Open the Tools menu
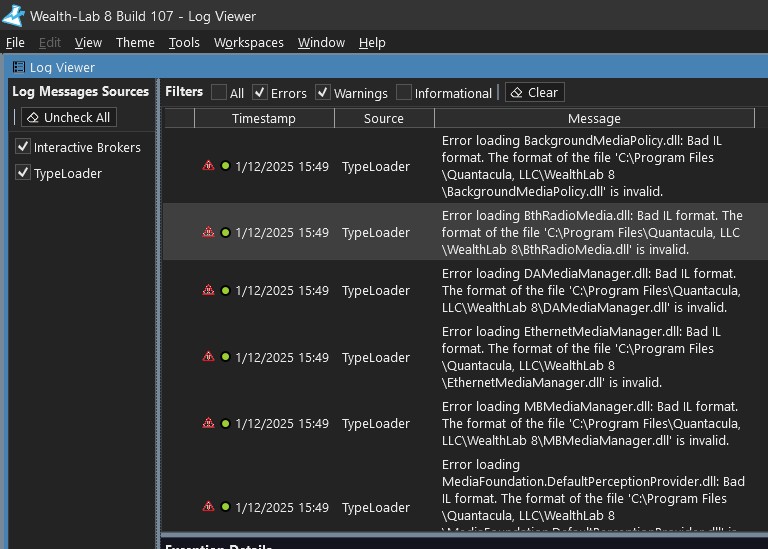 coord(184,42)
